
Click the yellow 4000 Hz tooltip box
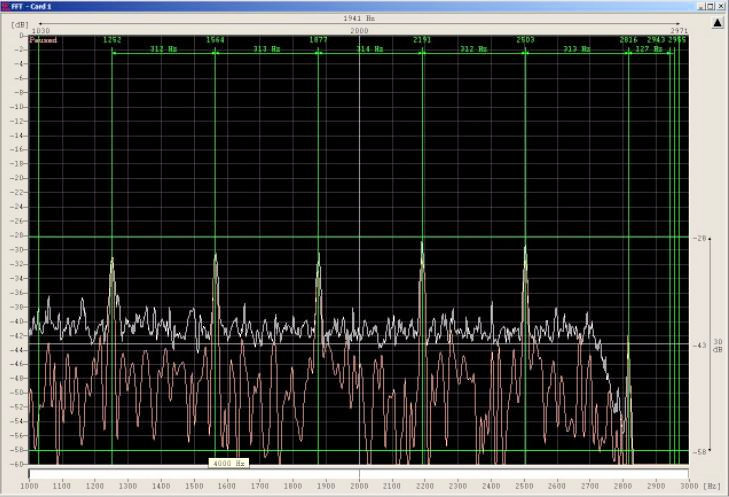click(x=227, y=463)
